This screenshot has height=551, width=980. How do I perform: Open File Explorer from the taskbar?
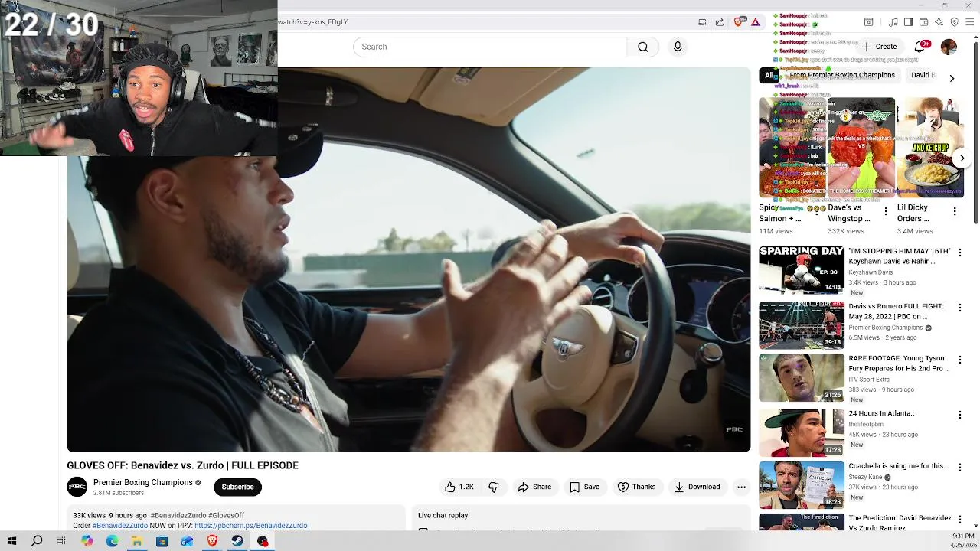[137, 541]
